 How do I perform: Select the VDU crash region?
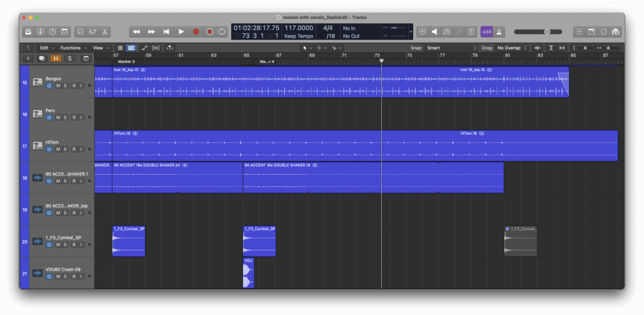coord(248,273)
